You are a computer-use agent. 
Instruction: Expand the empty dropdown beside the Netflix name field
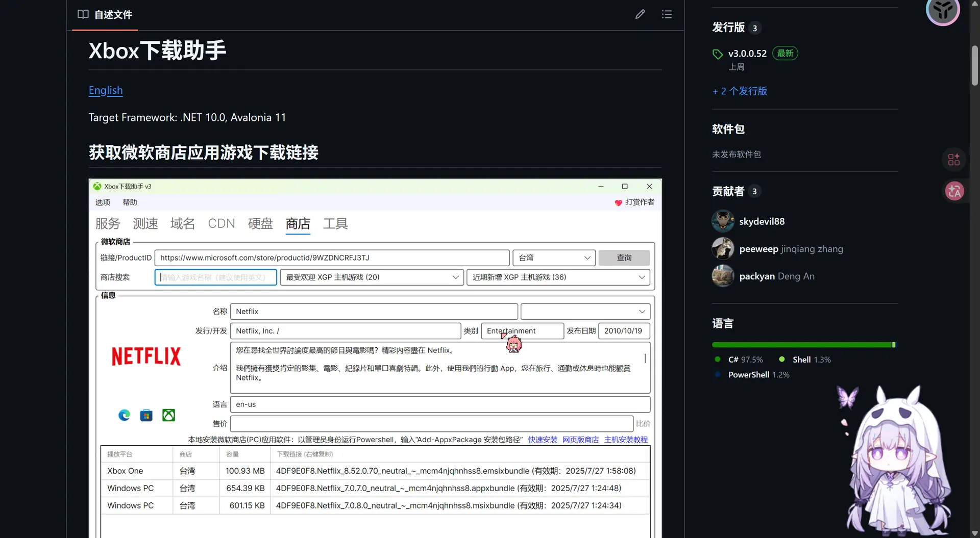coord(585,312)
